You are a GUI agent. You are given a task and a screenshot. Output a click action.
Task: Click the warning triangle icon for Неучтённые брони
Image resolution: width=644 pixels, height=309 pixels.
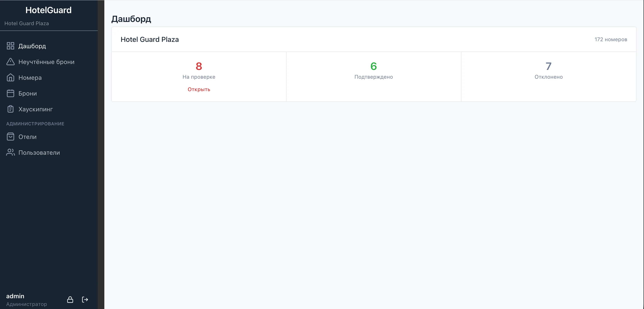[10, 62]
